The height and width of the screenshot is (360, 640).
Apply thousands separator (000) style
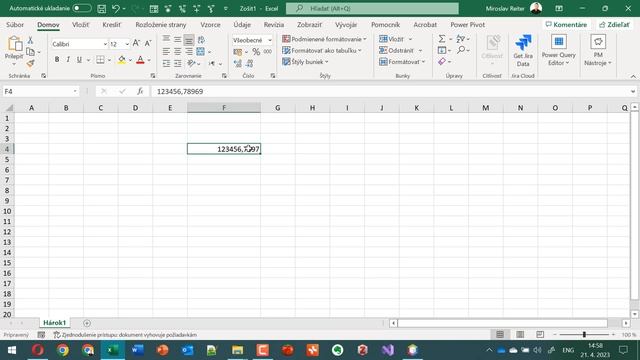pos(267,52)
